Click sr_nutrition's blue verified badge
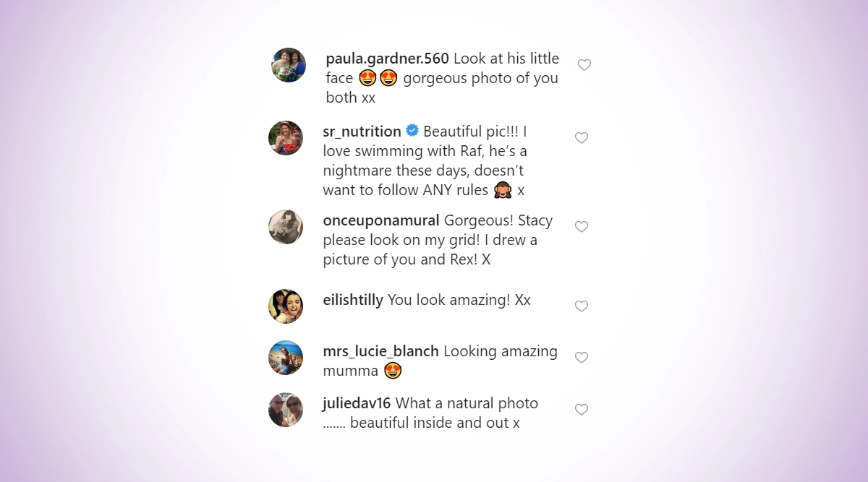 (412, 131)
